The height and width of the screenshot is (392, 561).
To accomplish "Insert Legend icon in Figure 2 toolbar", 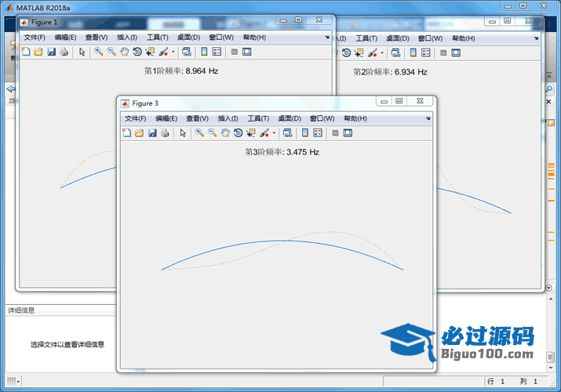I will 426,53.
